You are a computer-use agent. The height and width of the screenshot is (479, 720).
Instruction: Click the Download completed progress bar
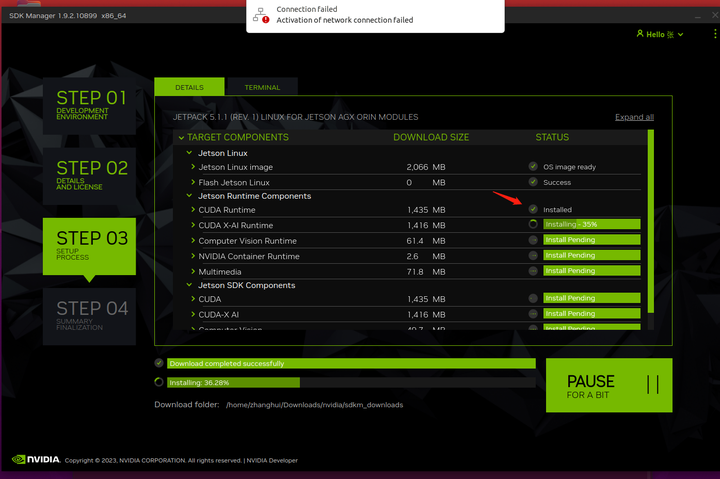[x=351, y=363]
